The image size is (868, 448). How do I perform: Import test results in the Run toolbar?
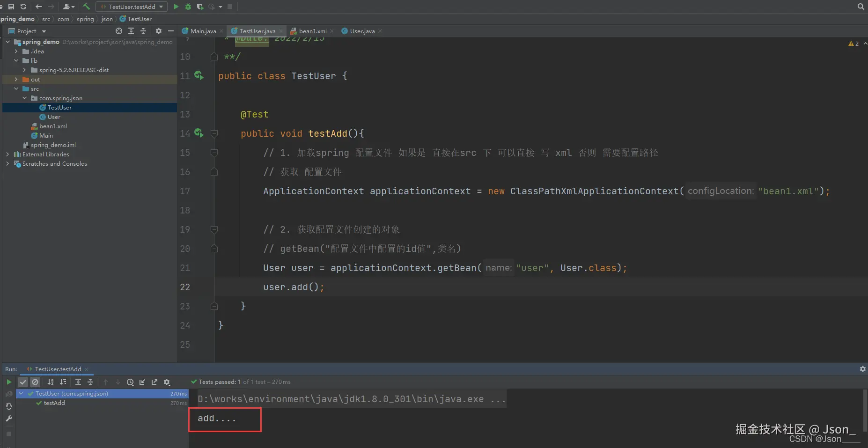[x=142, y=382]
